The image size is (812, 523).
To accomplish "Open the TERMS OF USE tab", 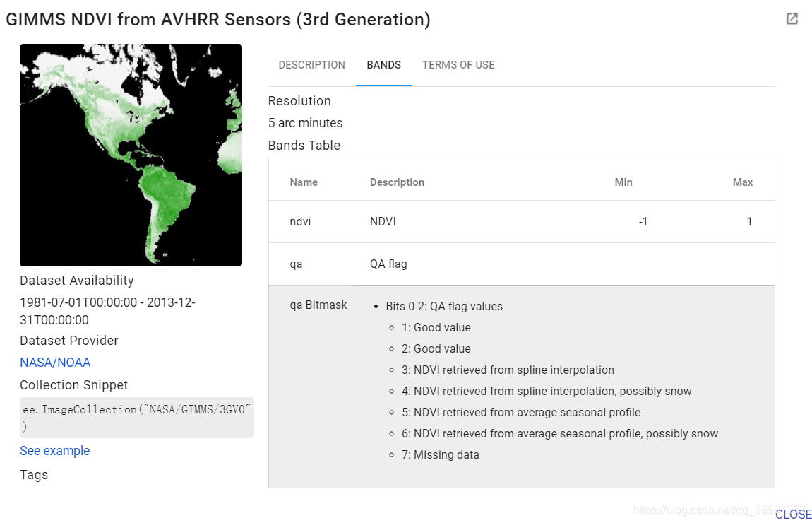I will (x=458, y=64).
